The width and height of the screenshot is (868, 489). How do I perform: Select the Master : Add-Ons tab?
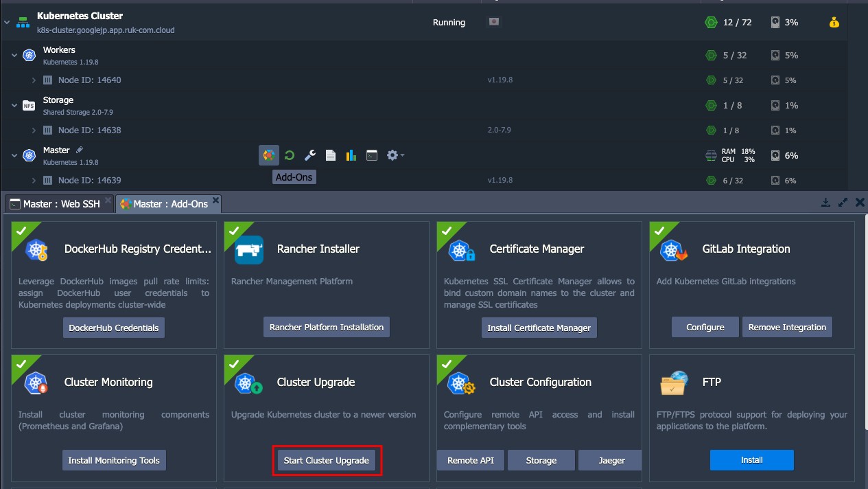[167, 203]
